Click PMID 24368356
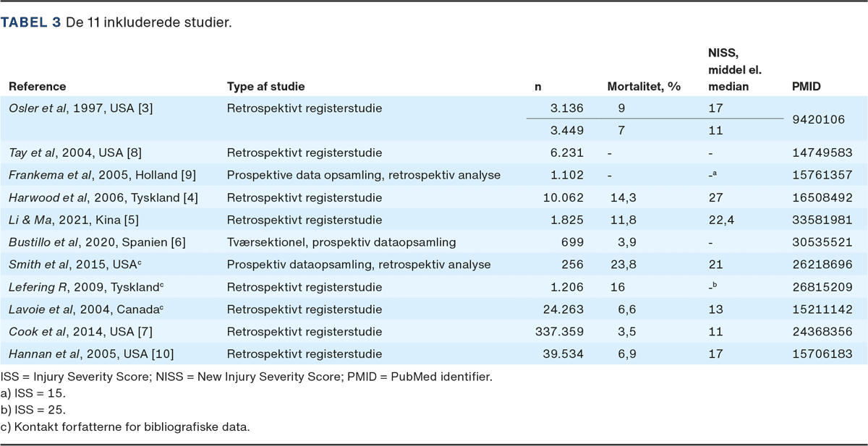Image resolution: width=868 pixels, height=446 pixels. [x=822, y=332]
